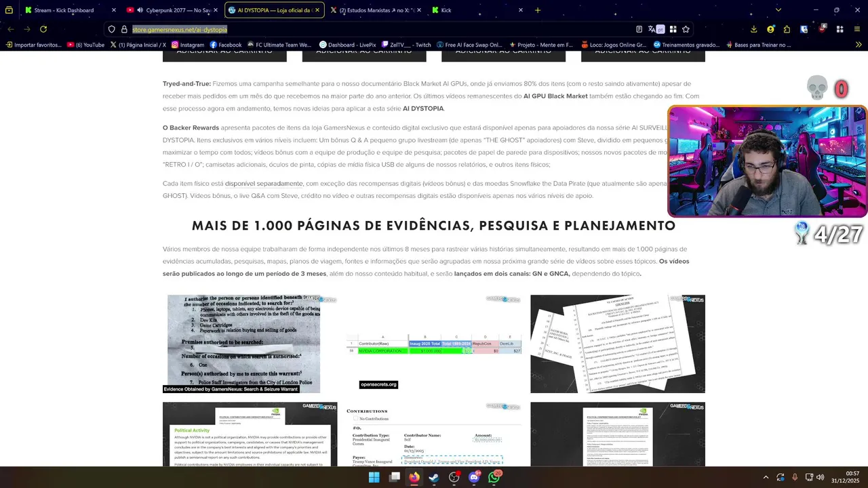Open FC Ultimate Team Web bookmark
868x488 pixels.
(279, 45)
